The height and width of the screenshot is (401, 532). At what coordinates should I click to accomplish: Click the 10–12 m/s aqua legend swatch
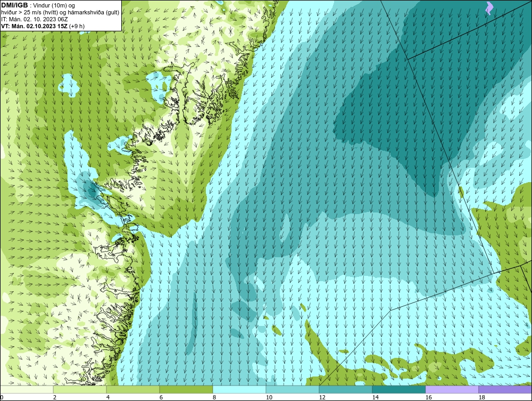293,389
